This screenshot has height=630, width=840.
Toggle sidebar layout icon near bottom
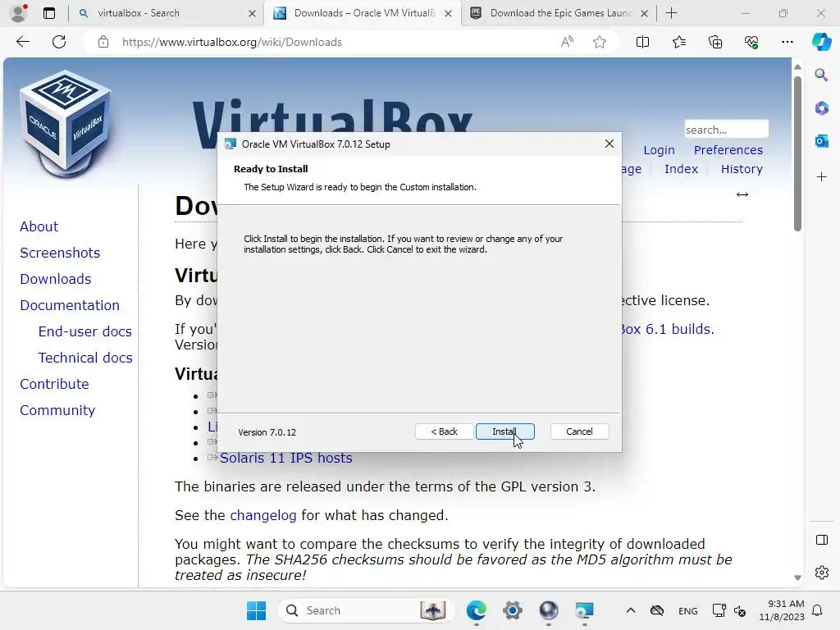pos(821,540)
